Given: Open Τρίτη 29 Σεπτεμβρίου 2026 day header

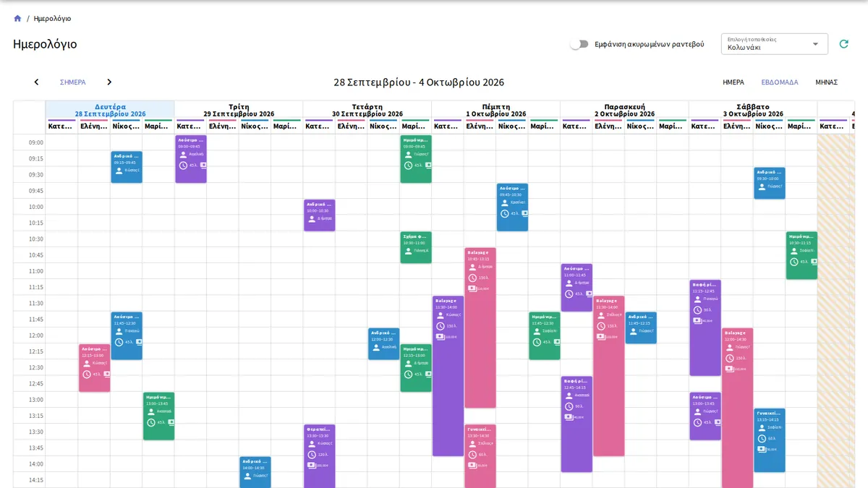Looking at the screenshot, I should pos(239,110).
